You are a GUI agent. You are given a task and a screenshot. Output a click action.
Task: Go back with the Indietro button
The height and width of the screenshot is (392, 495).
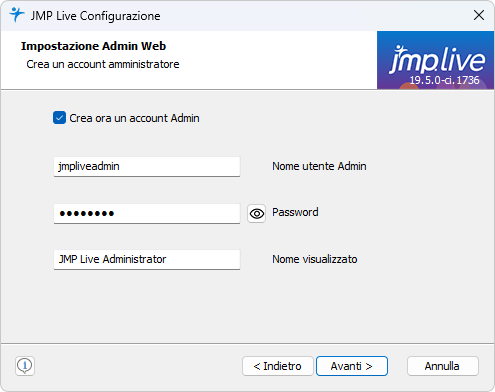278,366
